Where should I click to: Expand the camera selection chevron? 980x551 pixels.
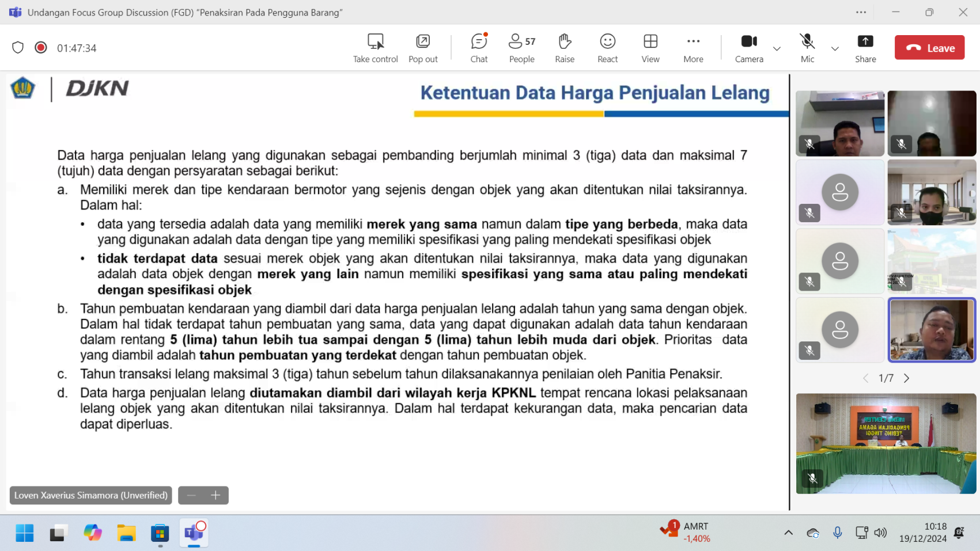click(777, 49)
